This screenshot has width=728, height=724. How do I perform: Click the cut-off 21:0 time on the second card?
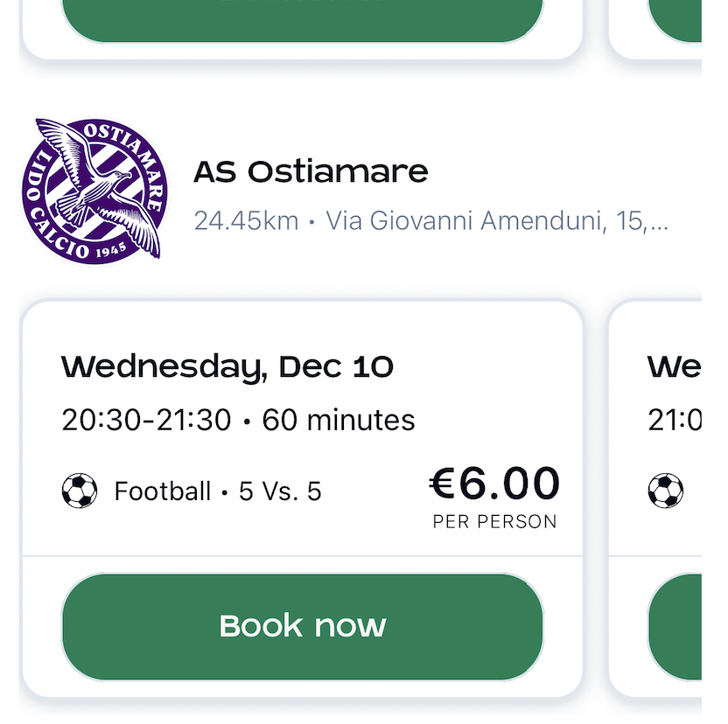pyautogui.click(x=675, y=421)
